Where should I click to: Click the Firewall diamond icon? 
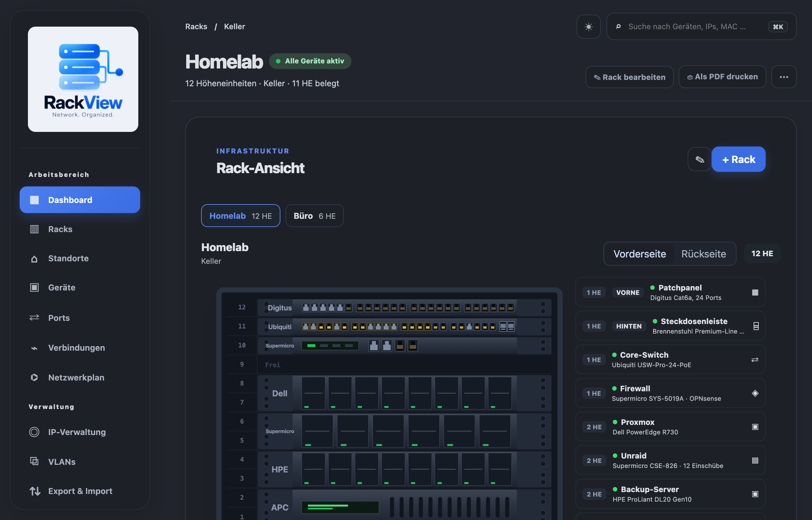[755, 393]
